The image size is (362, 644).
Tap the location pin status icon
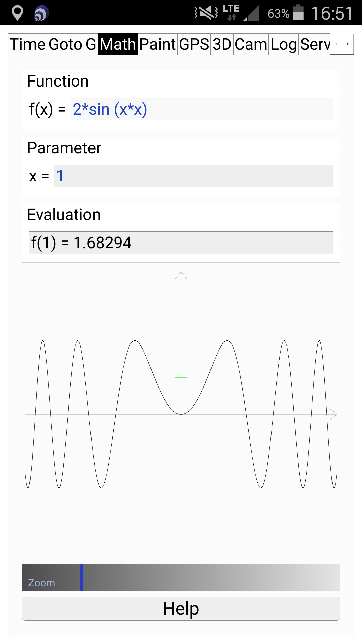coord(17,13)
